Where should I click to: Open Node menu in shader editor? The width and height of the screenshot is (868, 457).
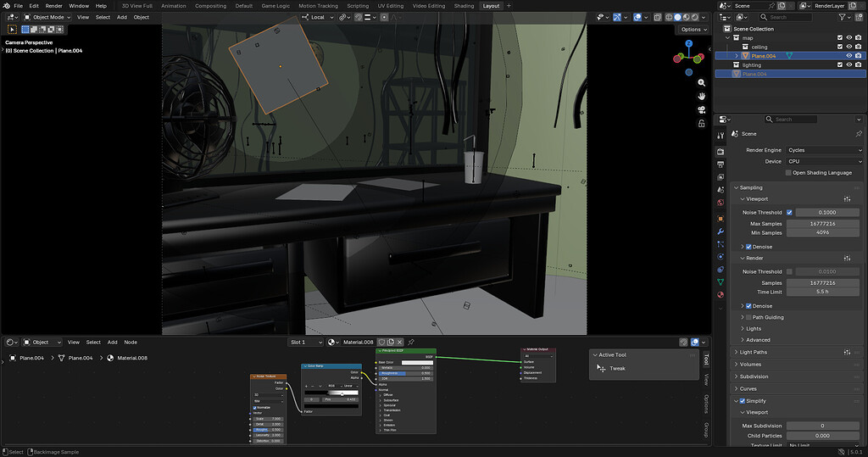(131, 343)
